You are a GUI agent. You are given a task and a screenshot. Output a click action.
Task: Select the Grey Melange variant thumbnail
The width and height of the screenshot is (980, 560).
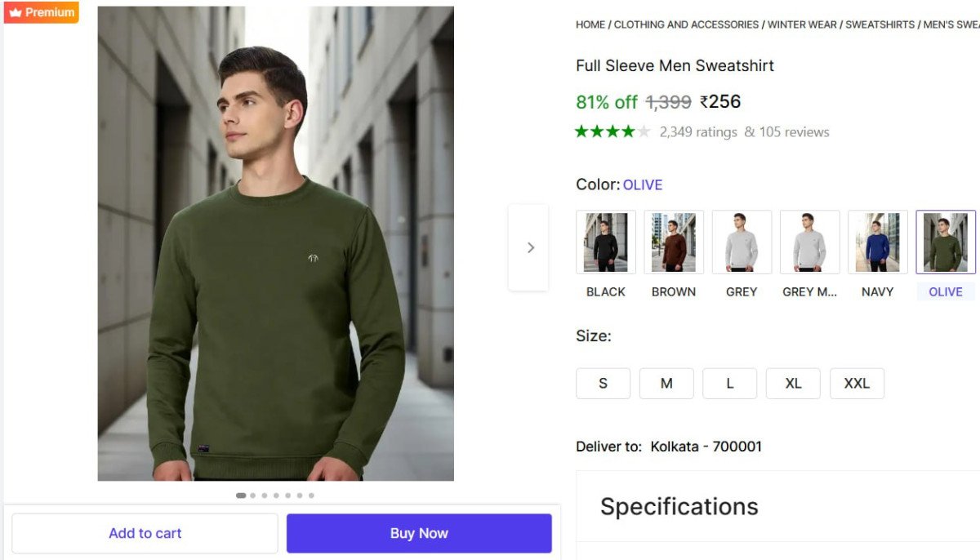point(809,242)
